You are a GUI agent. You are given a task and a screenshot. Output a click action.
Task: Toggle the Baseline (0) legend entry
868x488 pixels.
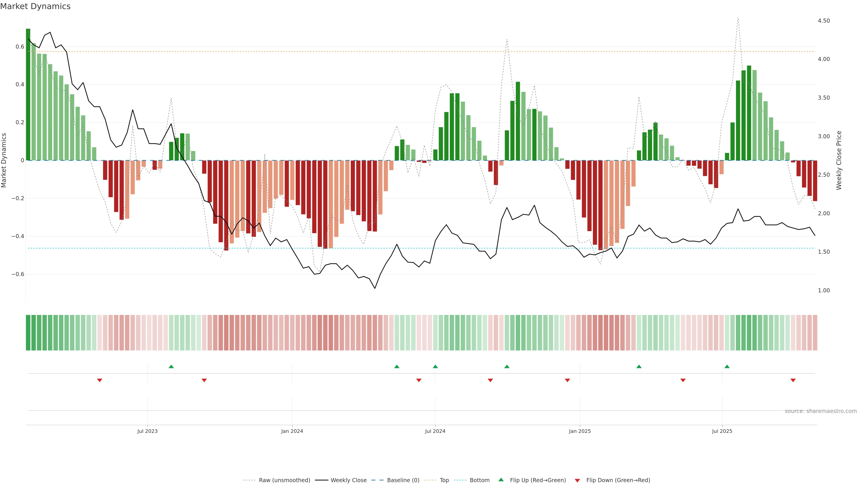pos(403,480)
